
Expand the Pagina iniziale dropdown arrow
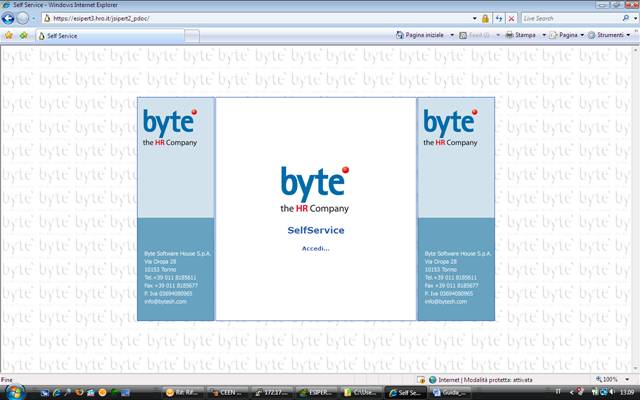pos(452,35)
